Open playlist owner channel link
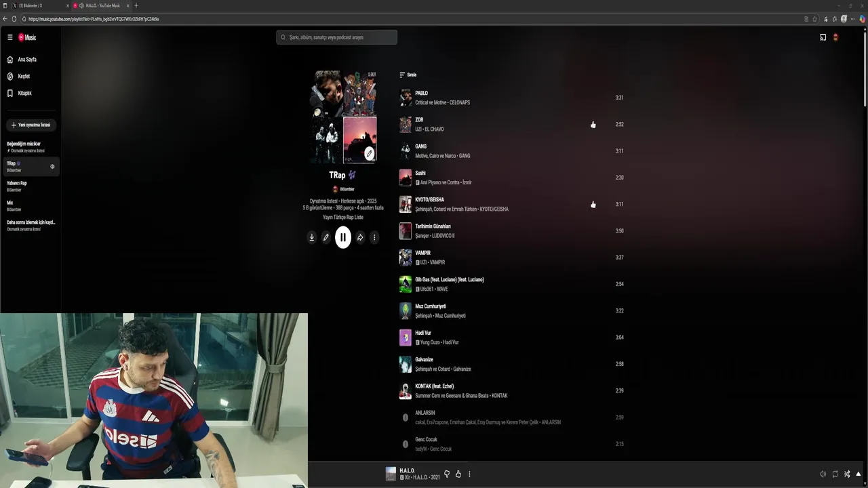Image resolution: width=868 pixels, height=488 pixels. point(343,189)
